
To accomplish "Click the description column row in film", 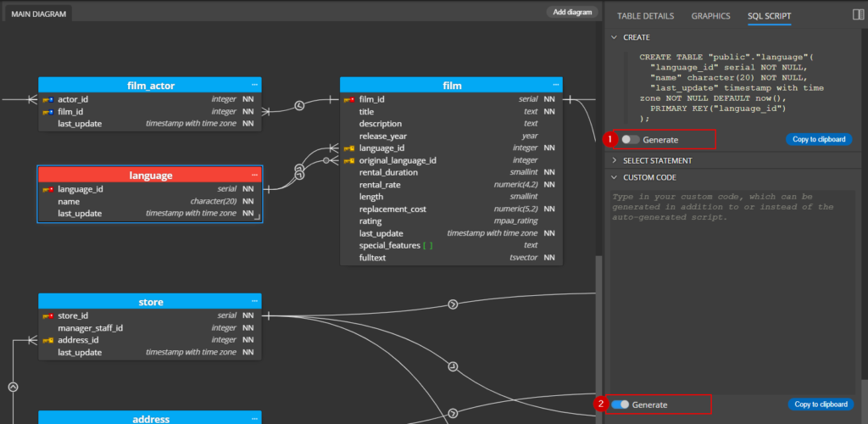I will click(451, 124).
